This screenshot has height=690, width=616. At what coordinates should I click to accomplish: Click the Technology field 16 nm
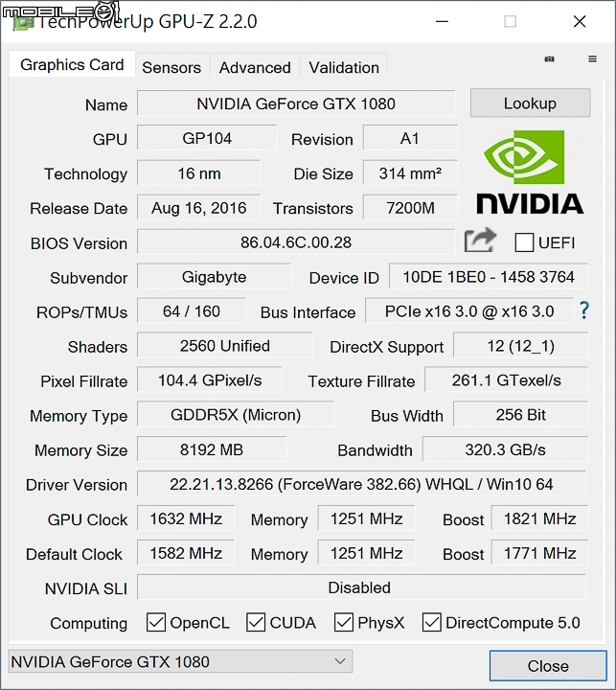[199, 172]
